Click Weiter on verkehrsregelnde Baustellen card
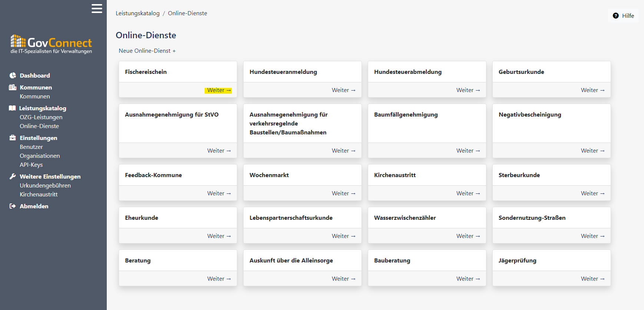 tap(344, 151)
